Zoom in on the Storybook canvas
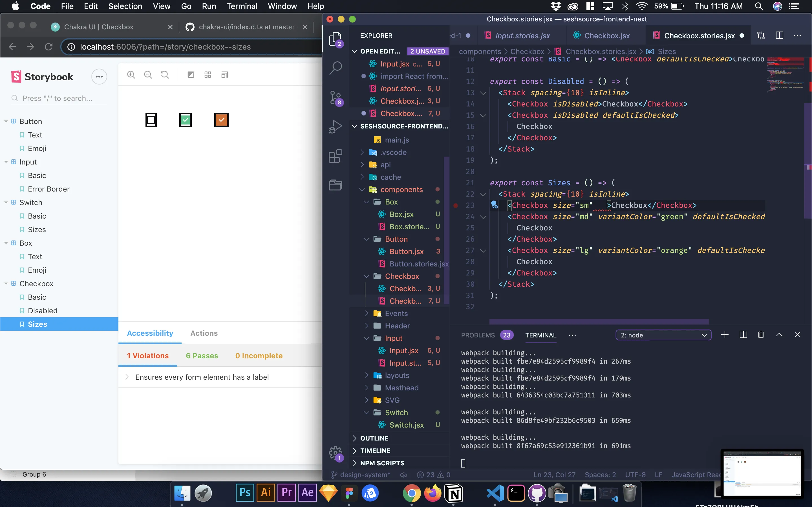Viewport: 812px width, 507px height. pos(131,74)
